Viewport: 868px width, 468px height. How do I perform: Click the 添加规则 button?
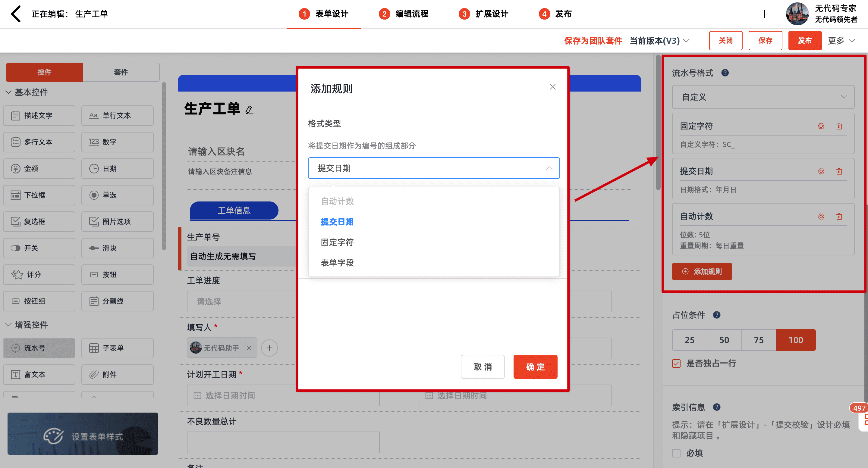click(702, 271)
